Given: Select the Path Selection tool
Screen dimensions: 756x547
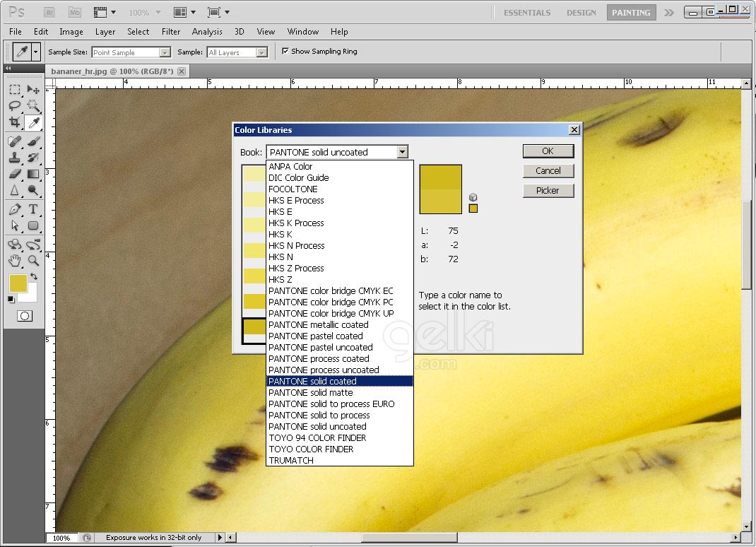Looking at the screenshot, I should click(15, 225).
